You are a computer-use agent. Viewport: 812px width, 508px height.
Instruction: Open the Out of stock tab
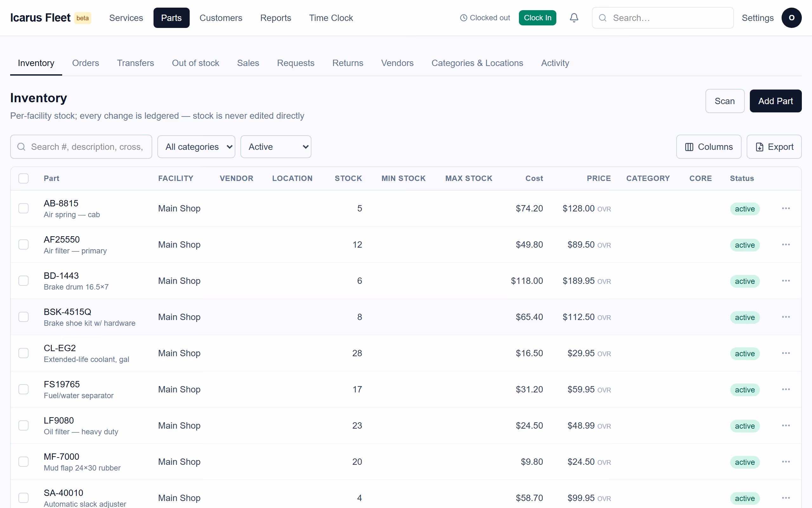196,63
